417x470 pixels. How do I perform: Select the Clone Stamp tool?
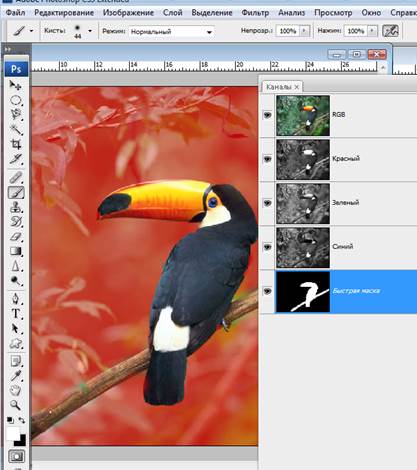(15, 207)
